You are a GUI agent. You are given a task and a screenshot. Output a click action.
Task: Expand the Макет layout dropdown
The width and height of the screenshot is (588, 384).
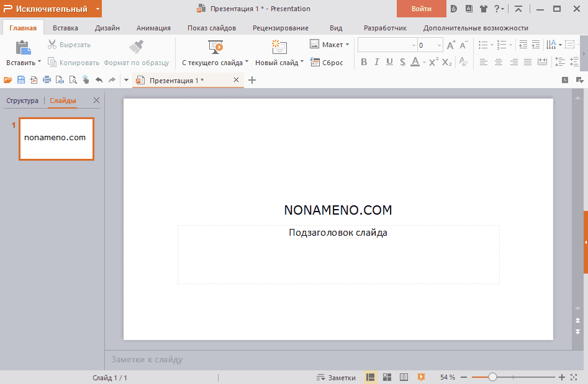[347, 45]
